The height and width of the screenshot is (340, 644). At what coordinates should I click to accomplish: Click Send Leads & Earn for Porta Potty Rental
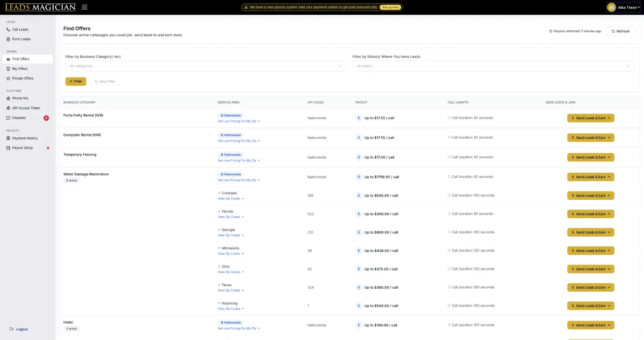coord(590,118)
